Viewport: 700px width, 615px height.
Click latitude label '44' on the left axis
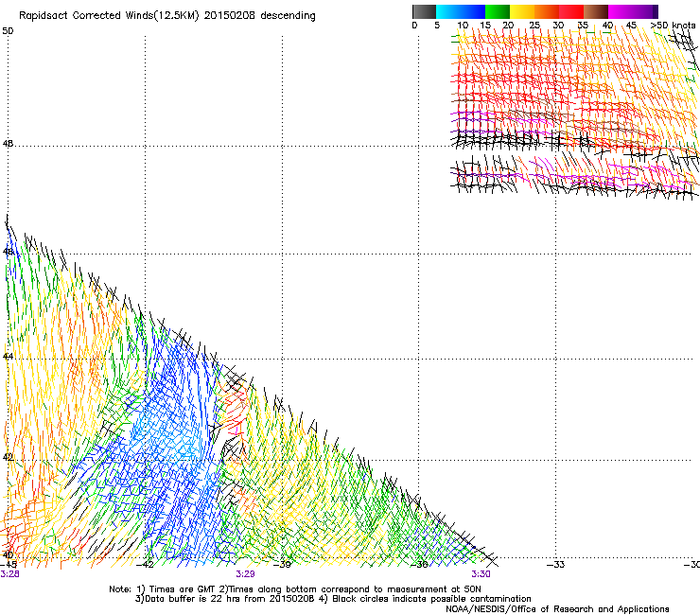pos(8,357)
